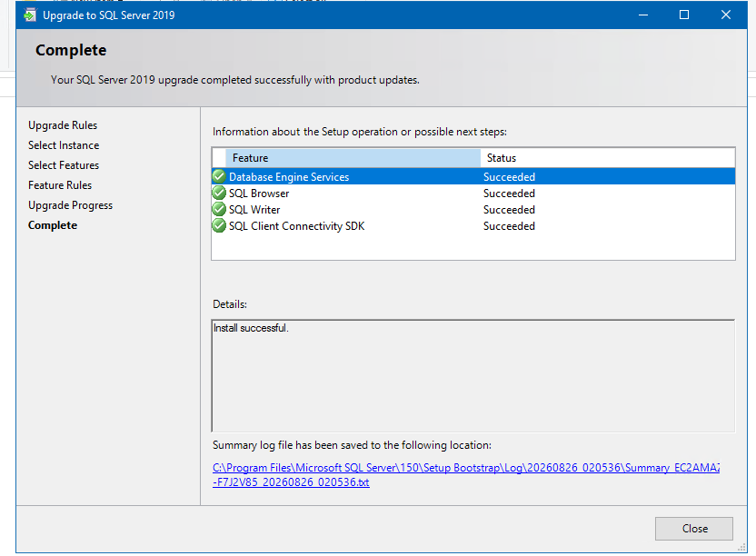Click inside the Details text box

pos(473,375)
